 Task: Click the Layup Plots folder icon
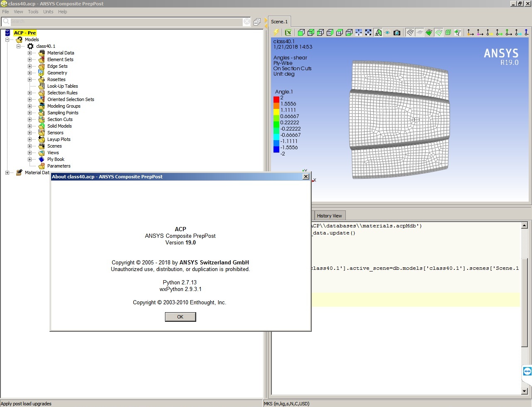click(42, 139)
